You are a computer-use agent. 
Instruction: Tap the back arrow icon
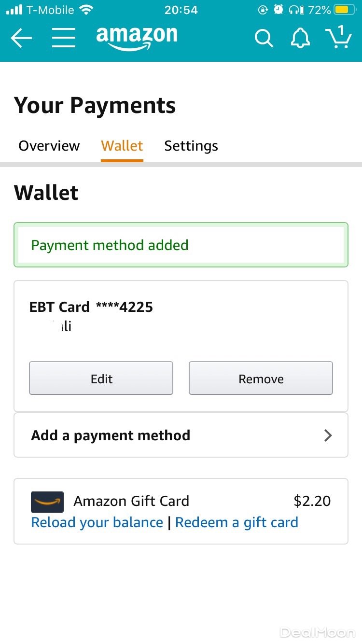pos(21,38)
